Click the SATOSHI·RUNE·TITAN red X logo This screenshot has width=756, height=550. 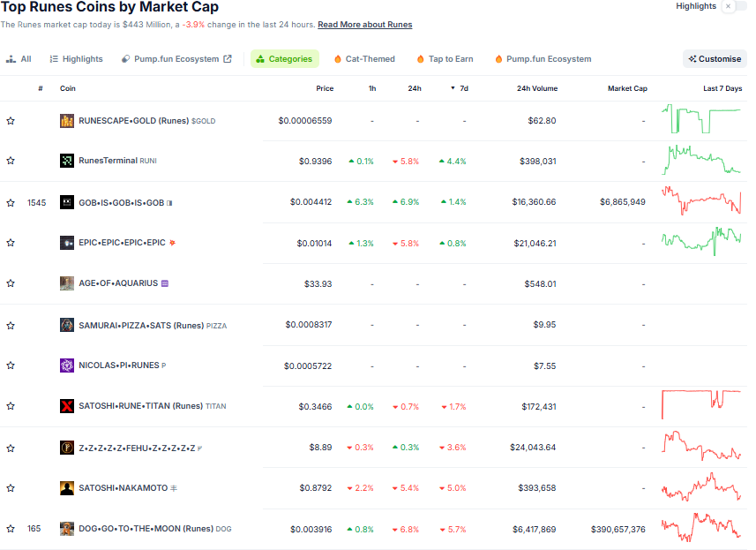tap(67, 406)
